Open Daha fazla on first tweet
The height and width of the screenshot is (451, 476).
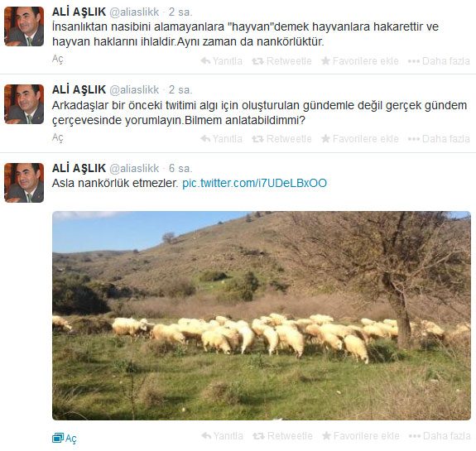click(439, 61)
